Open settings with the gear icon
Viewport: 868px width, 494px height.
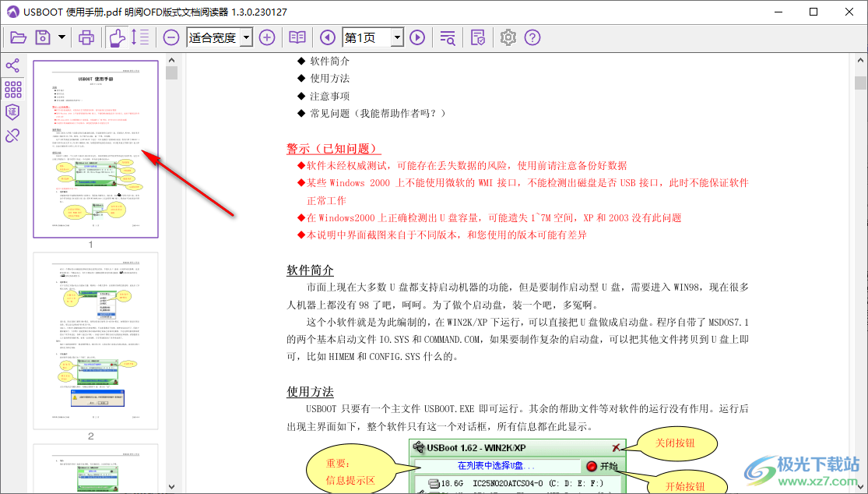pos(508,37)
